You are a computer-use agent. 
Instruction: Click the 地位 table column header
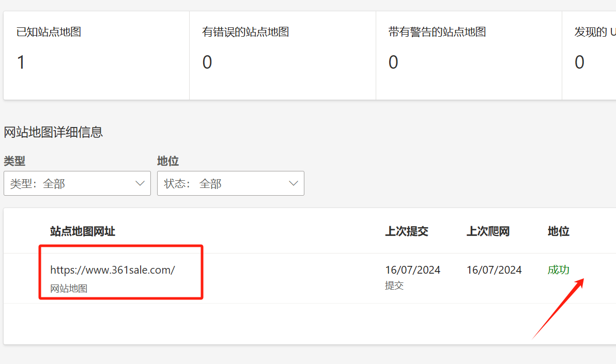pos(559,231)
